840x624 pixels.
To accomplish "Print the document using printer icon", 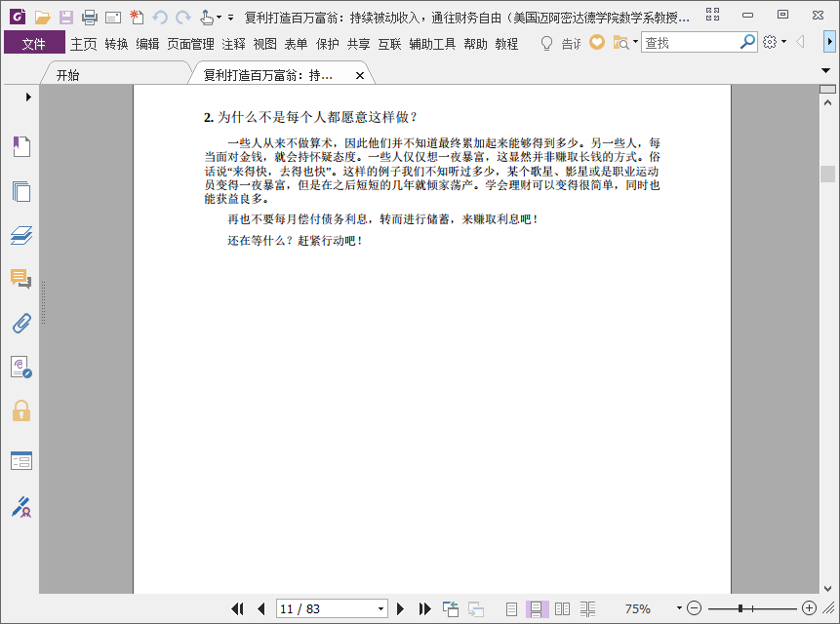I will point(90,18).
